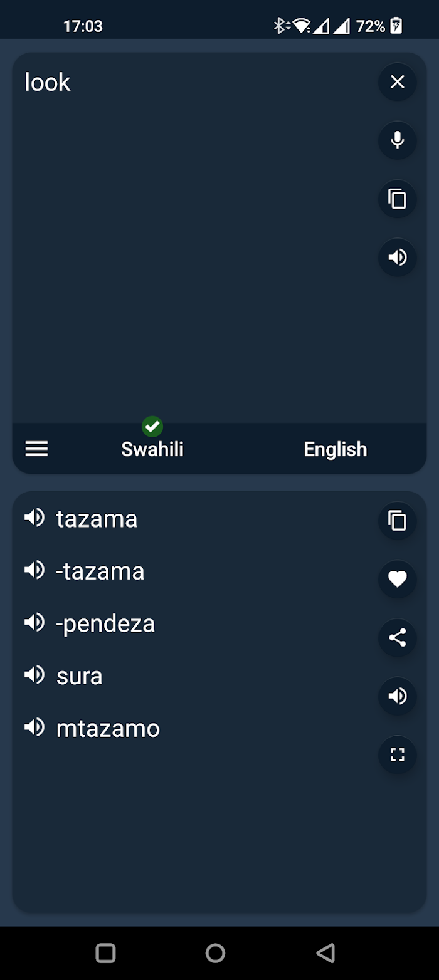Play pronunciation of "-pendeza"
The width and height of the screenshot is (439, 980).
(34, 623)
